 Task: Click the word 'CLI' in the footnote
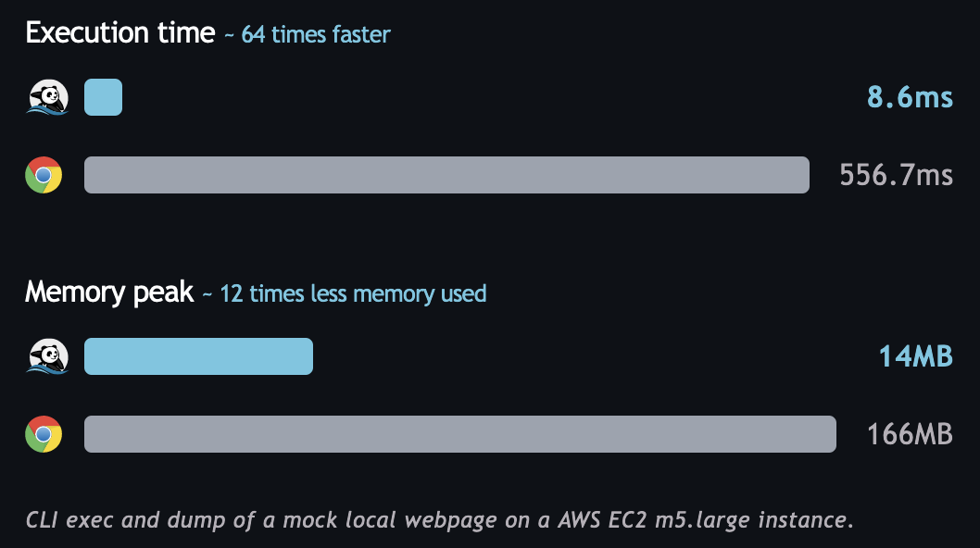pos(43,519)
